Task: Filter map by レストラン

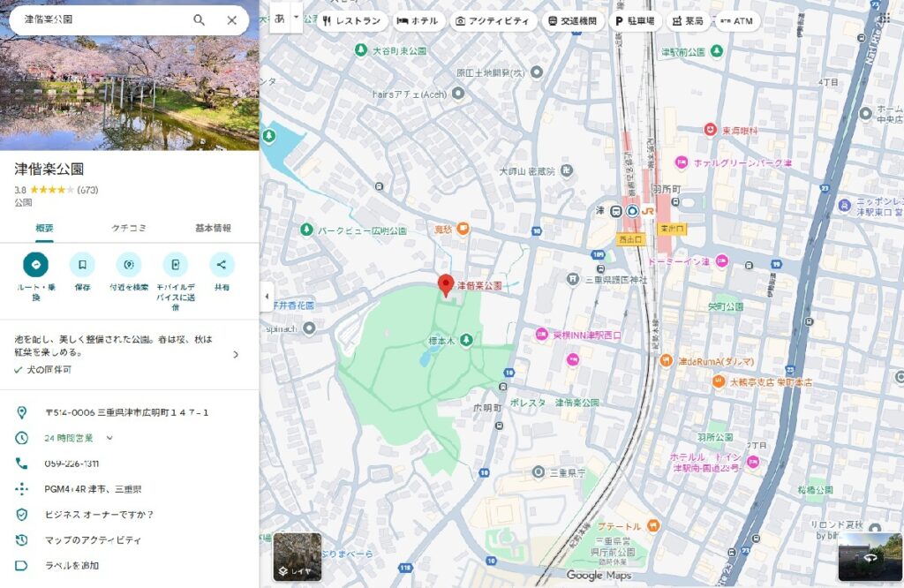Action: pos(352,21)
